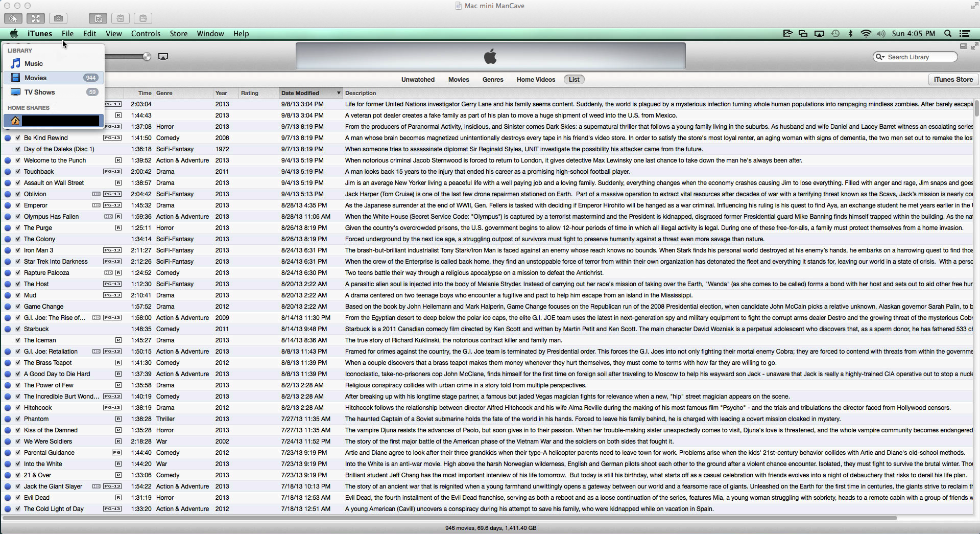Viewport: 980px width, 534px height.
Task: Toggle the Iron Man 3 checkbox
Action: pyautogui.click(x=18, y=250)
